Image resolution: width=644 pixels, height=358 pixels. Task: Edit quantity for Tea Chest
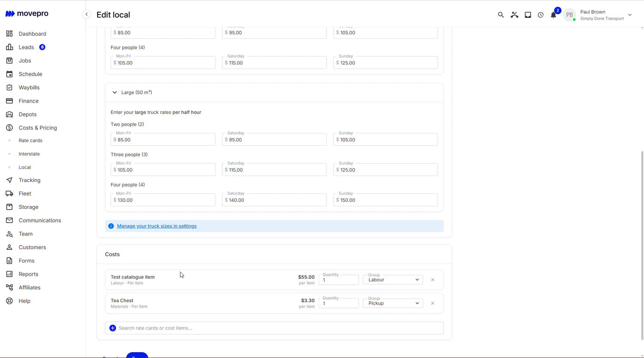coord(339,303)
